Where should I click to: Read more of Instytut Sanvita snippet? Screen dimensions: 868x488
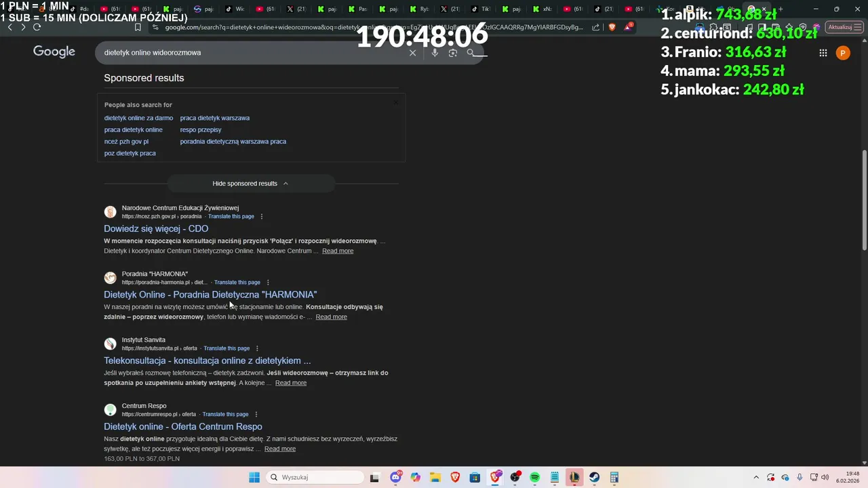pyautogui.click(x=291, y=383)
